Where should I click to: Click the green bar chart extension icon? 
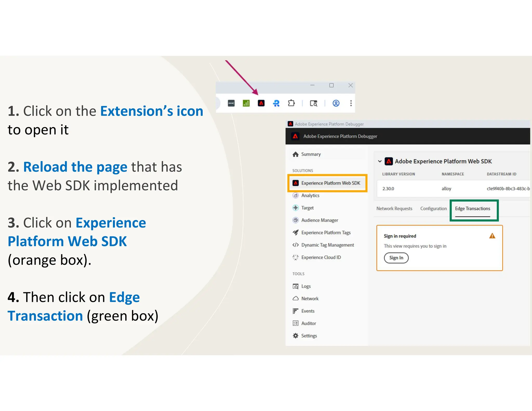pos(246,103)
